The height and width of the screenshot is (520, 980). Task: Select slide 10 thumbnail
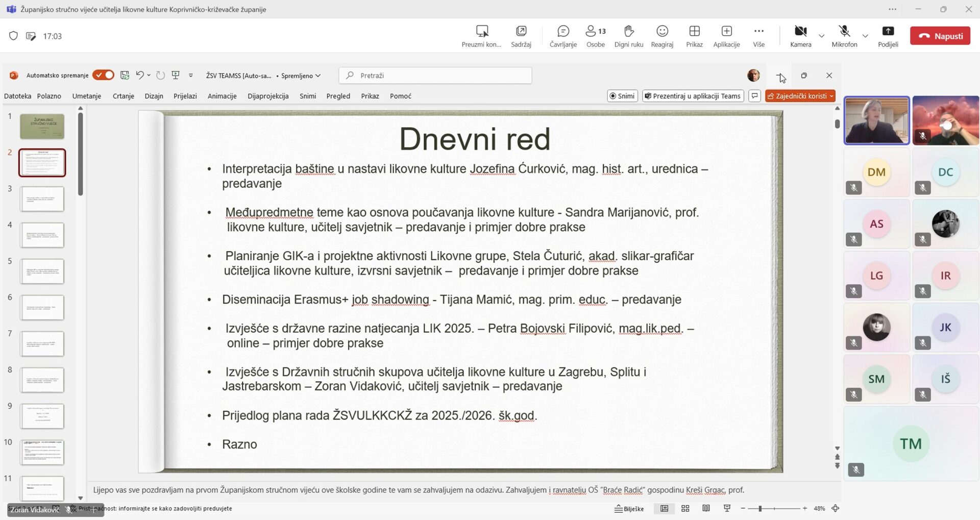tap(42, 453)
